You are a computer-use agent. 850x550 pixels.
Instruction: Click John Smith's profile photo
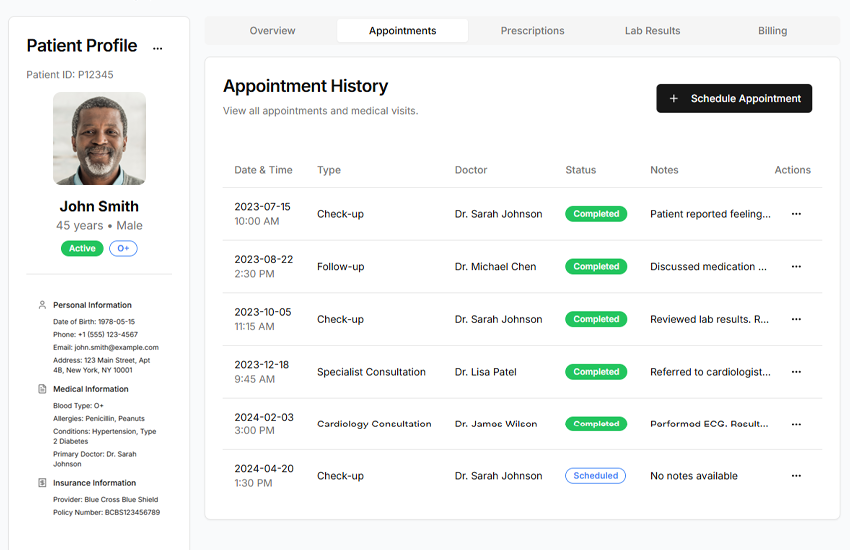click(99, 139)
